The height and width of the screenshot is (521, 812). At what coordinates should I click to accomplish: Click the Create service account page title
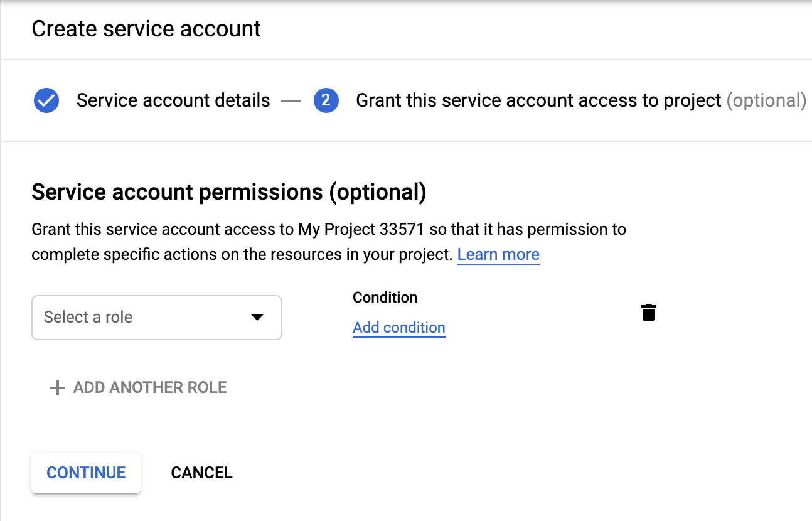click(x=146, y=29)
